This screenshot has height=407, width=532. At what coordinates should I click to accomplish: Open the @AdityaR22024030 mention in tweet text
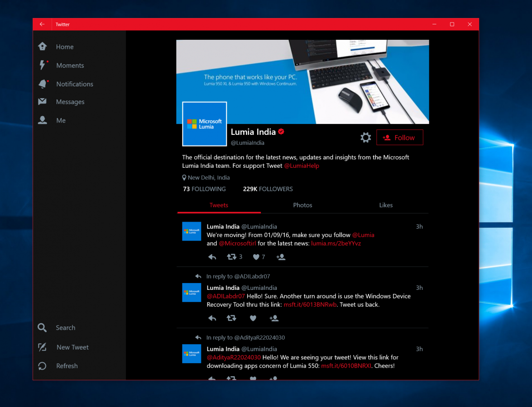(x=234, y=357)
